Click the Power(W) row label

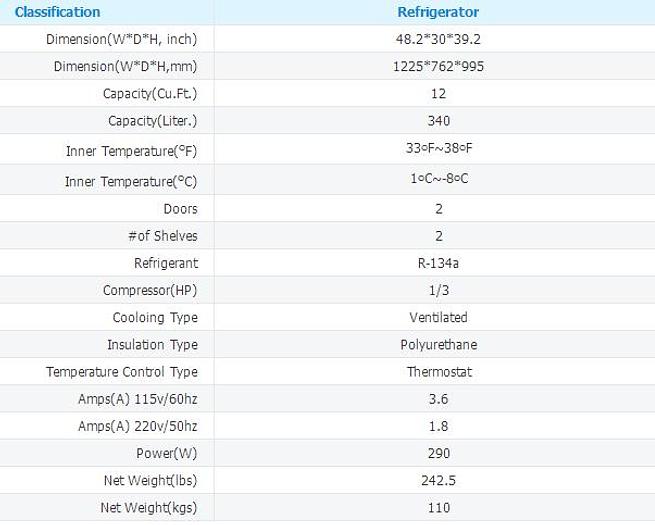(x=165, y=452)
